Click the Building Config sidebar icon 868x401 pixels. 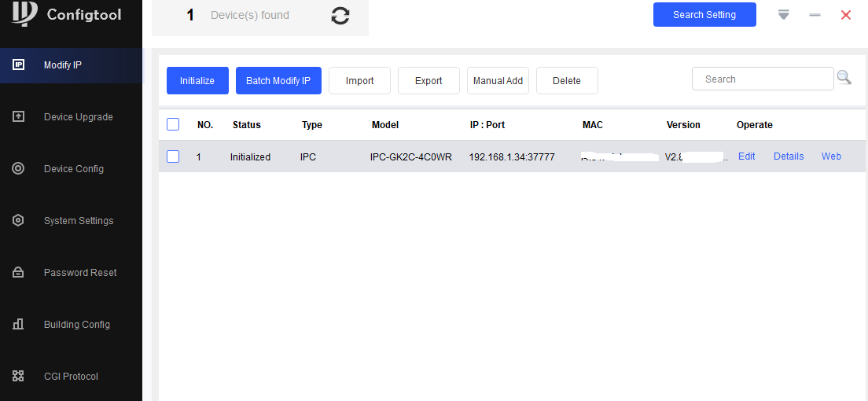[19, 325]
